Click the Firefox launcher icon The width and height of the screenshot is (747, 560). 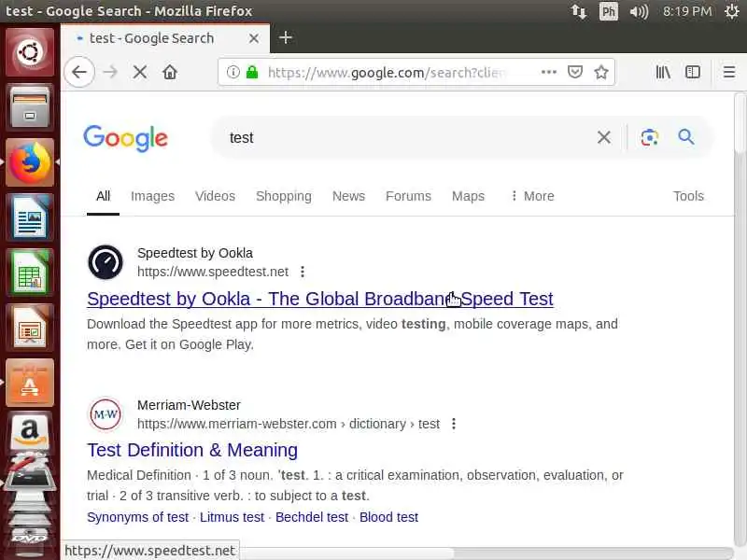pyautogui.click(x=30, y=162)
